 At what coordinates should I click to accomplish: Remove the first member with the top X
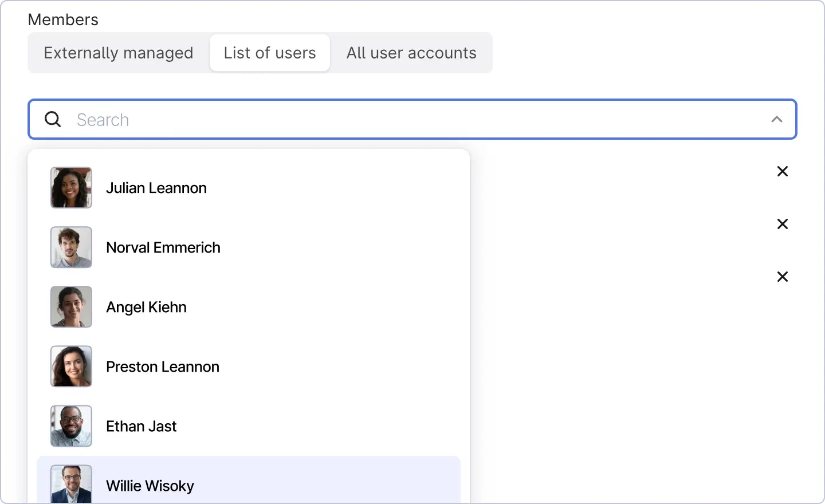tap(783, 171)
